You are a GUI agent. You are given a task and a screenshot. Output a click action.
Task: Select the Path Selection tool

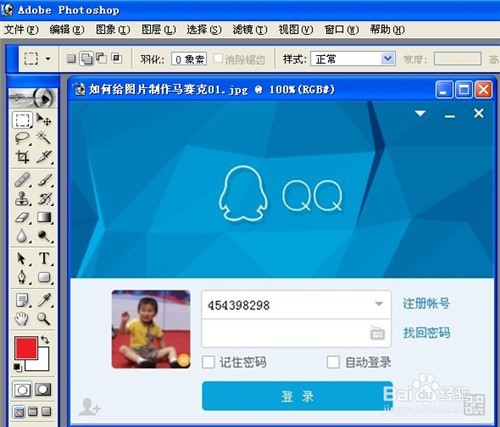[x=23, y=259]
